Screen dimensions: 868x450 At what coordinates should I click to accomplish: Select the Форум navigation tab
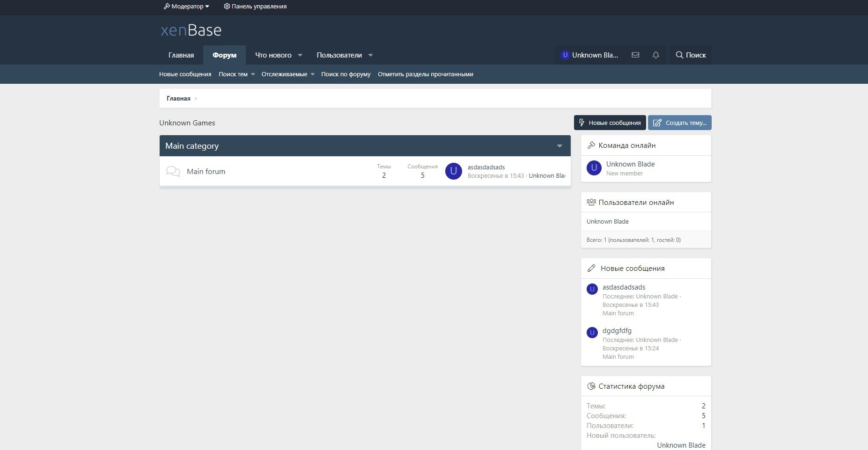point(224,55)
